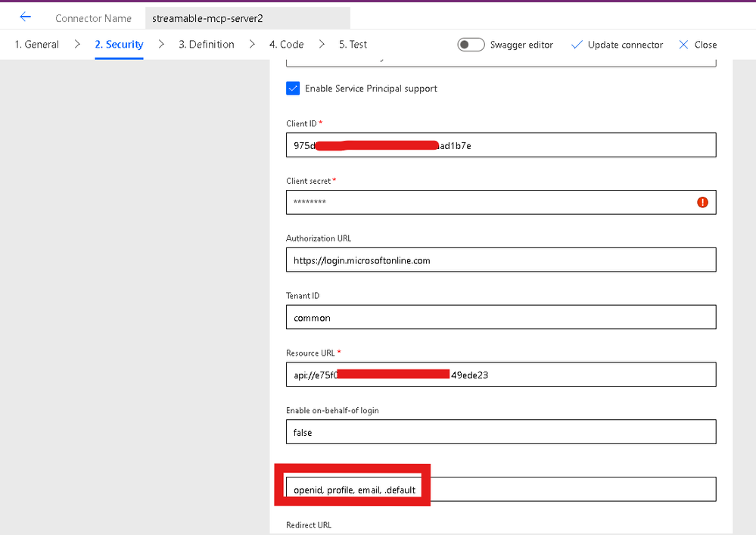Click the chevron between Security and Definition
The image size is (756, 535).
pos(161,45)
